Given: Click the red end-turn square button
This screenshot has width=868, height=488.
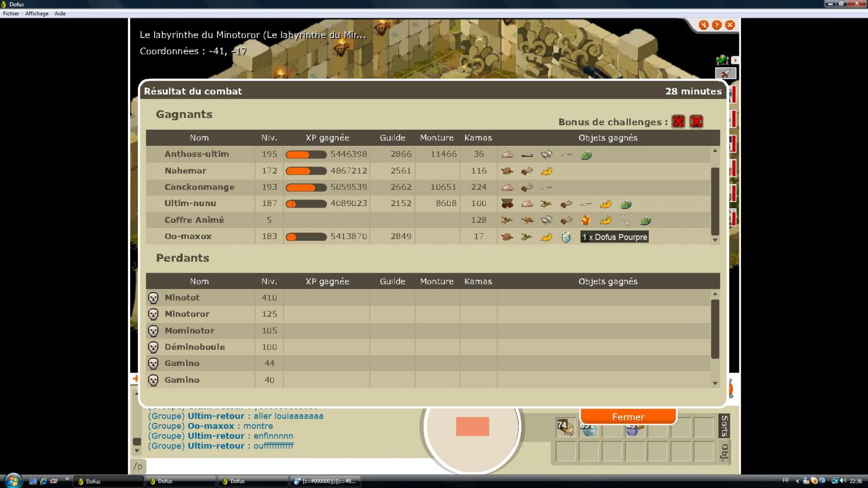Looking at the screenshot, I should click(473, 426).
